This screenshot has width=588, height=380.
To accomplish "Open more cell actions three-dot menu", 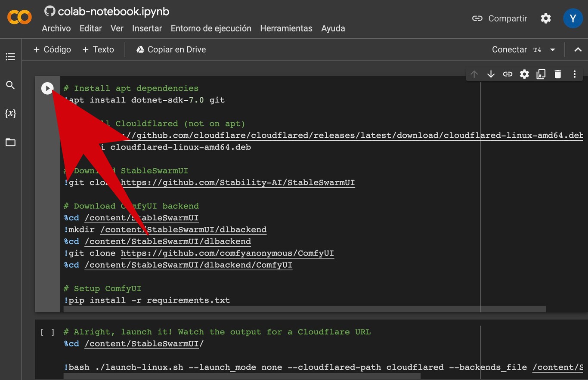I will [575, 74].
